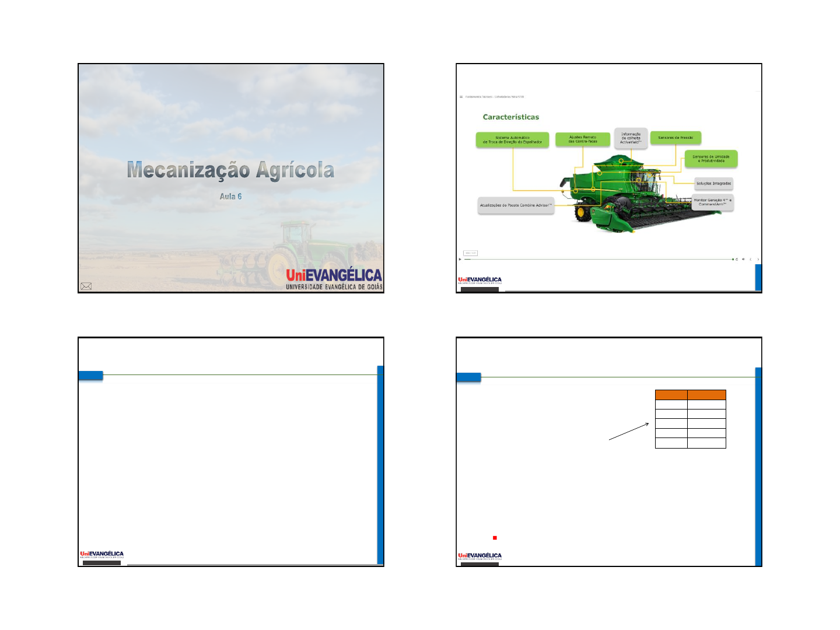
Task: Click Monitor Geração 4 e CommandArm box
Action: pos(712,202)
